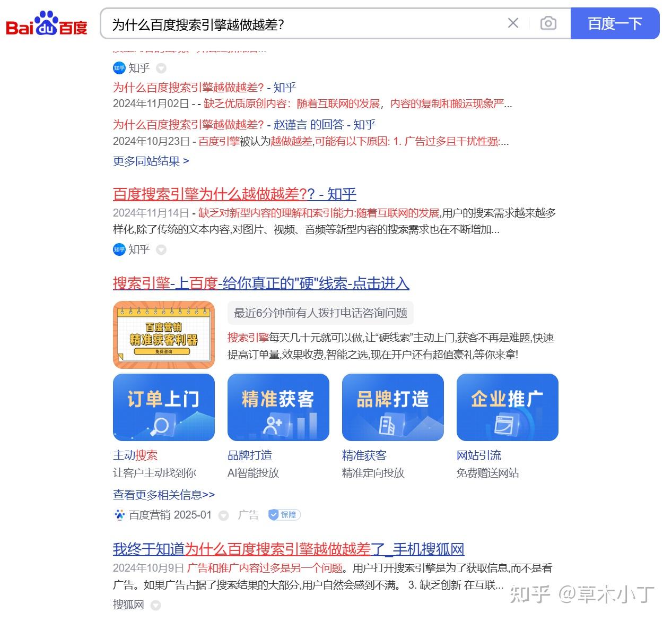This screenshot has height=621, width=672.
Task: Click 免费赠送网站 description text
Action: click(488, 473)
